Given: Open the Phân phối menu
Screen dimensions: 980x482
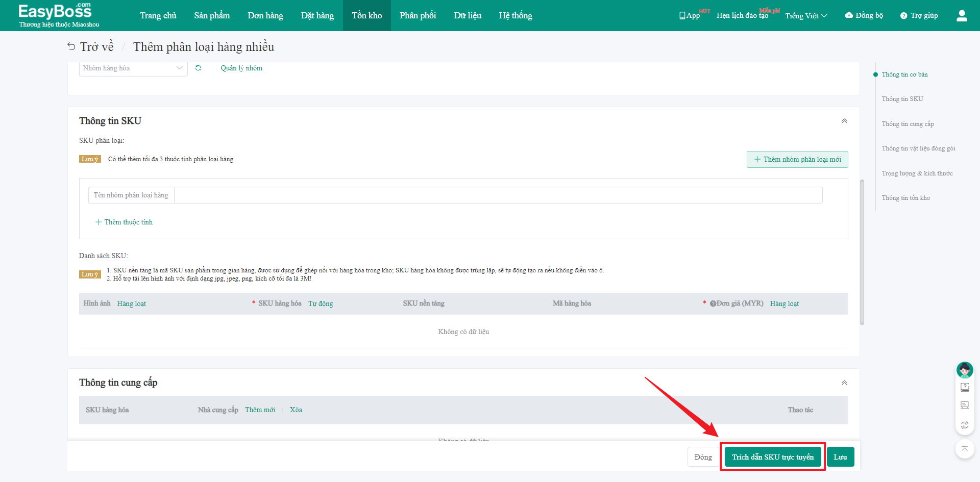Looking at the screenshot, I should click(x=418, y=15).
